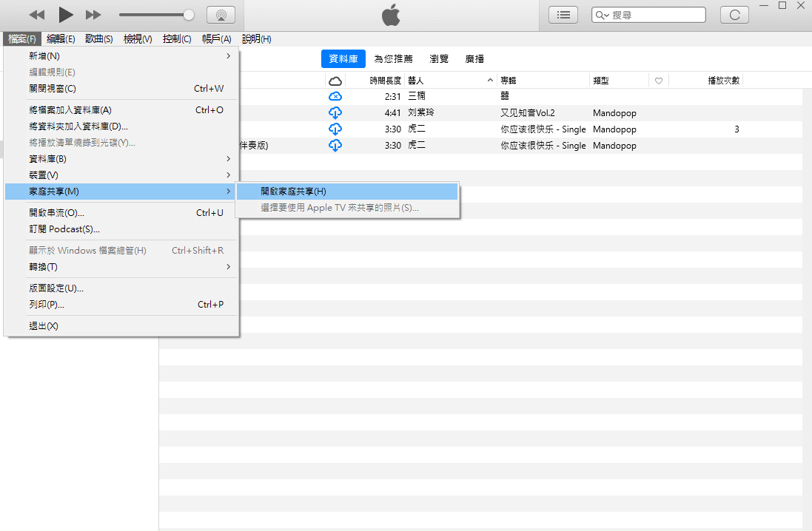Click the volume slider knob
Viewport: 812px width, 531px height.
point(189,15)
